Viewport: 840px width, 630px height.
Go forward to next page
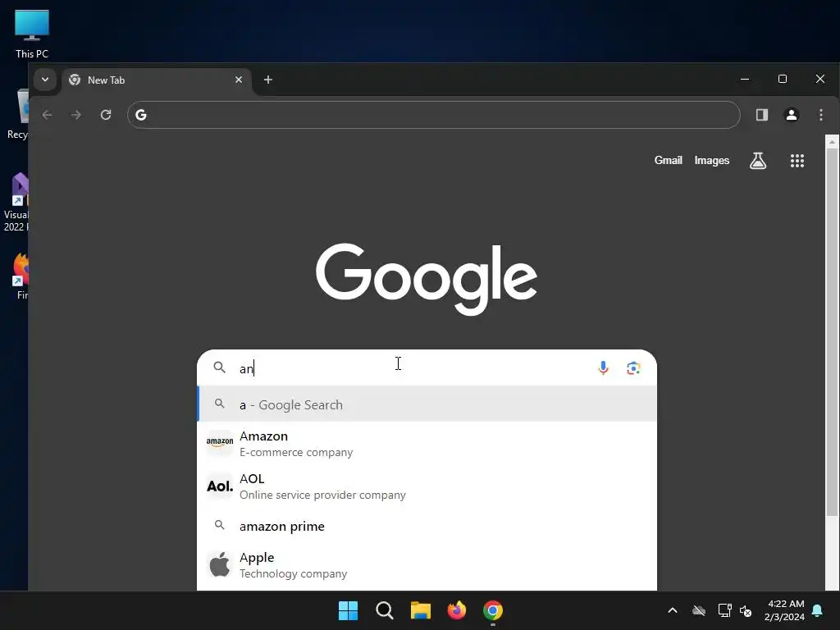coord(76,115)
